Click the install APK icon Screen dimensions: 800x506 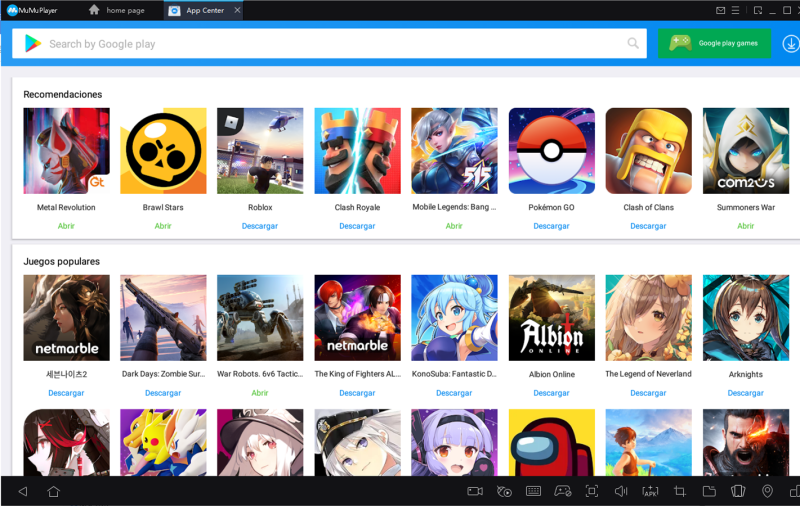[650, 491]
